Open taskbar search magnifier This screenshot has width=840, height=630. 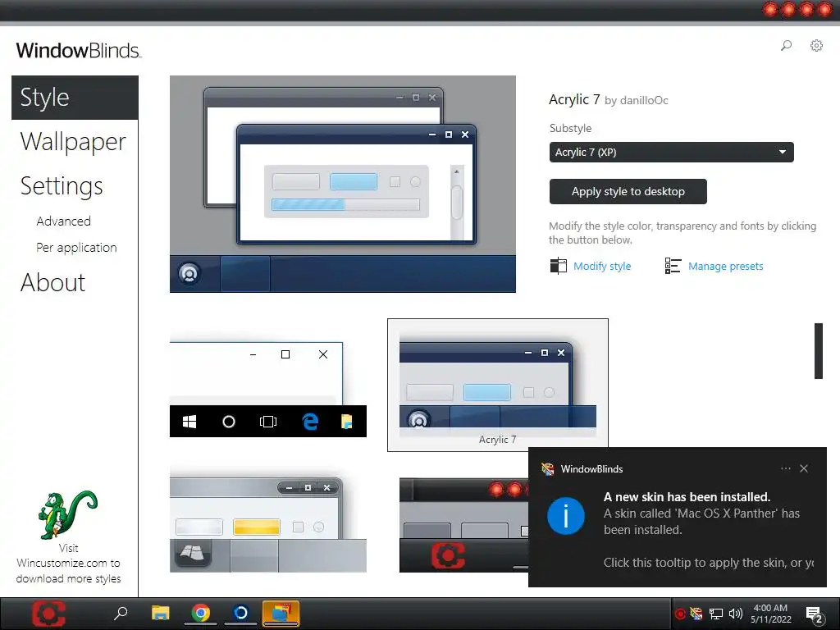pyautogui.click(x=121, y=613)
